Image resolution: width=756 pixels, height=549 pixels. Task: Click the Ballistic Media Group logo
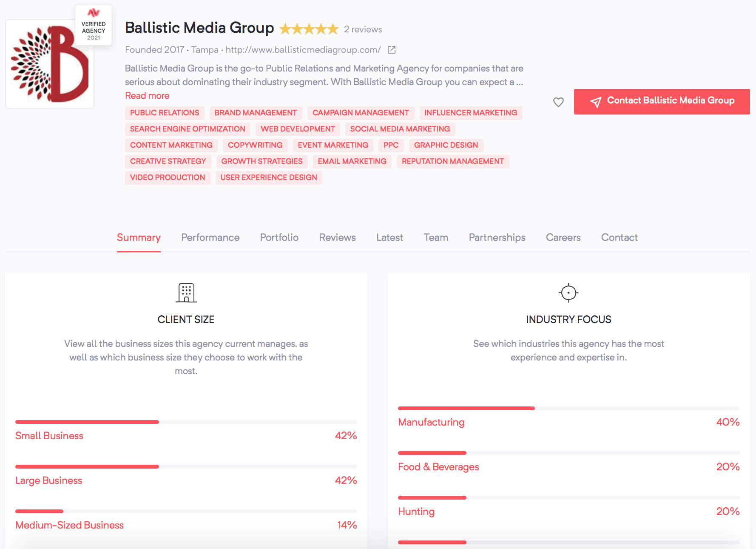(x=50, y=64)
